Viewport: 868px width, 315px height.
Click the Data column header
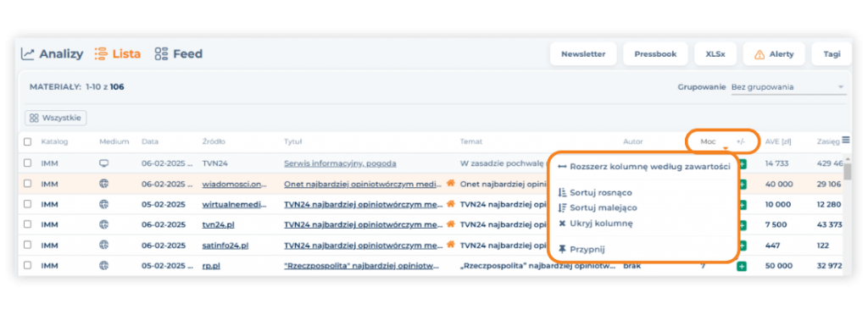[150, 142]
